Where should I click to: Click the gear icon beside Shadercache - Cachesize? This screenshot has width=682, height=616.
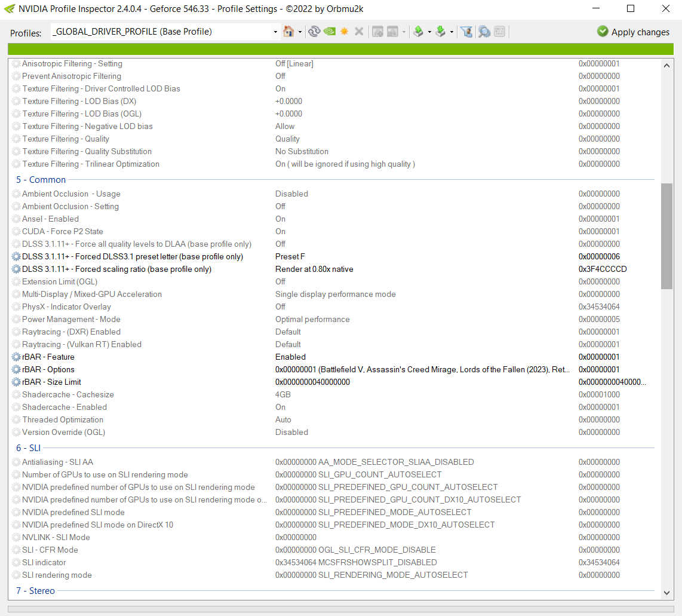point(16,394)
